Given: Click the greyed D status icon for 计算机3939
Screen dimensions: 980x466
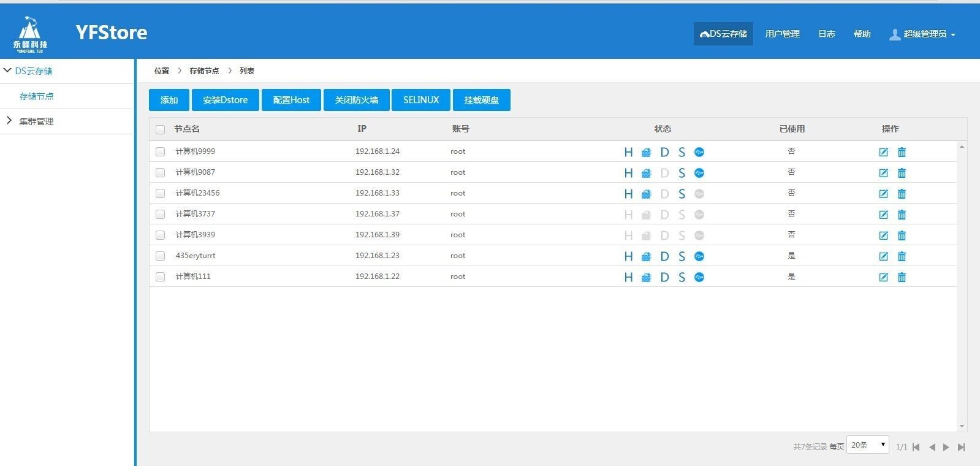Looking at the screenshot, I should [664, 235].
